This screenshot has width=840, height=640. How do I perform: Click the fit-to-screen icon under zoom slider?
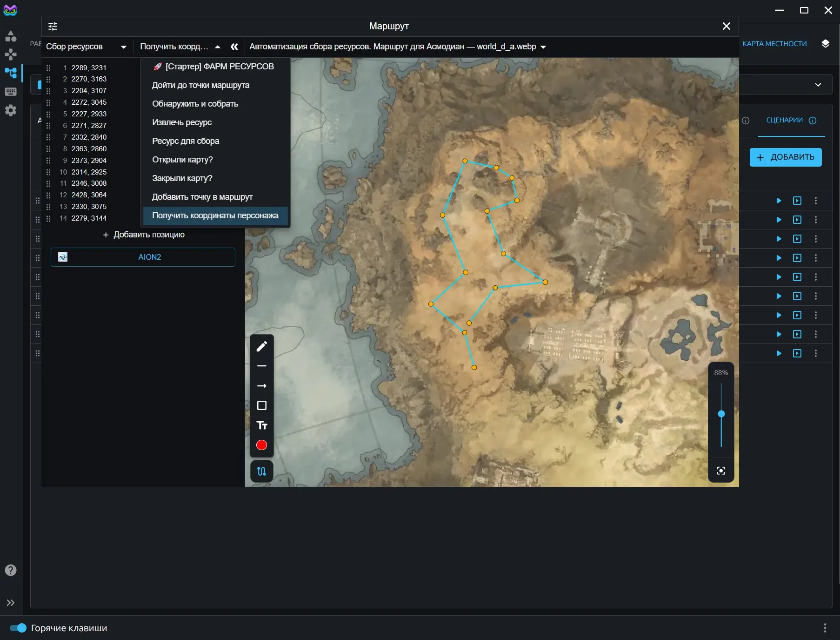[x=721, y=471]
